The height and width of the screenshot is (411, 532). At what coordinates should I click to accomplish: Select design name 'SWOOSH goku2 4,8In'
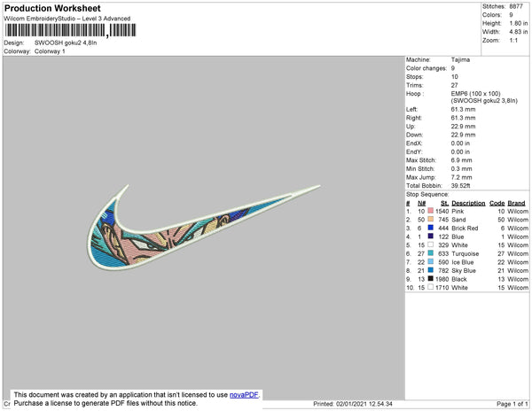pyautogui.click(x=66, y=43)
